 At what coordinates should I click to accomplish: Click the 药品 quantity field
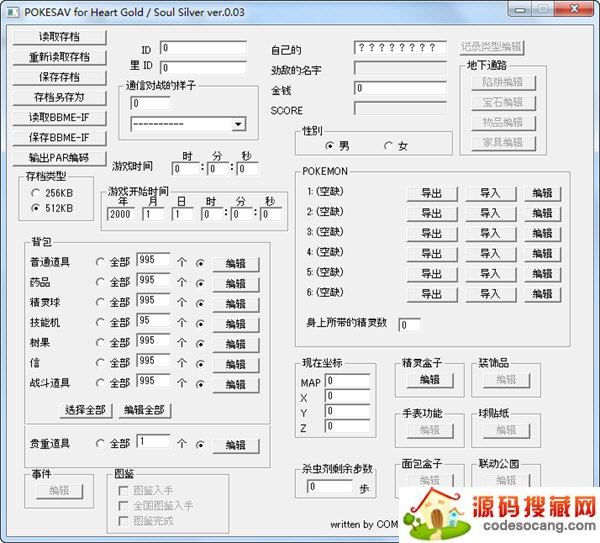(153, 280)
